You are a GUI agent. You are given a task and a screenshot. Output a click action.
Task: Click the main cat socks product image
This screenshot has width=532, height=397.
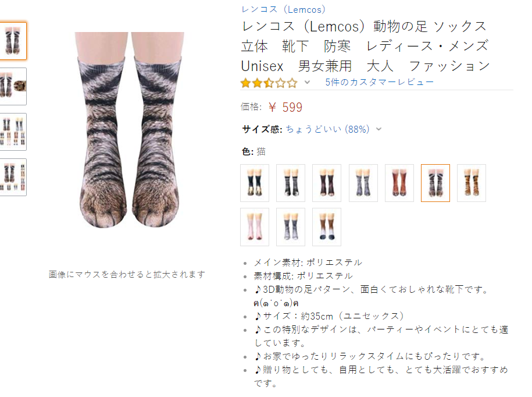[x=129, y=130]
